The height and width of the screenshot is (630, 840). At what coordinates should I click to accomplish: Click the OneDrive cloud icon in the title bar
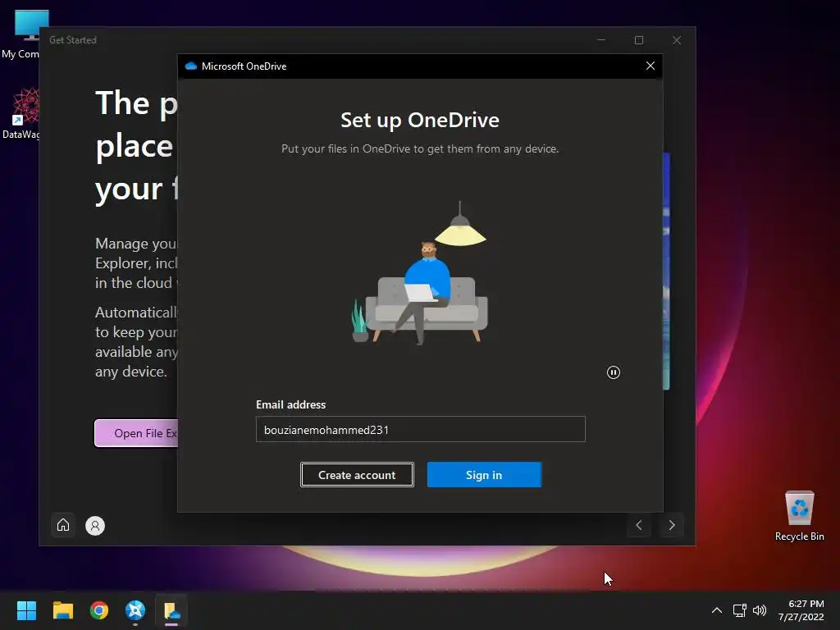point(190,66)
